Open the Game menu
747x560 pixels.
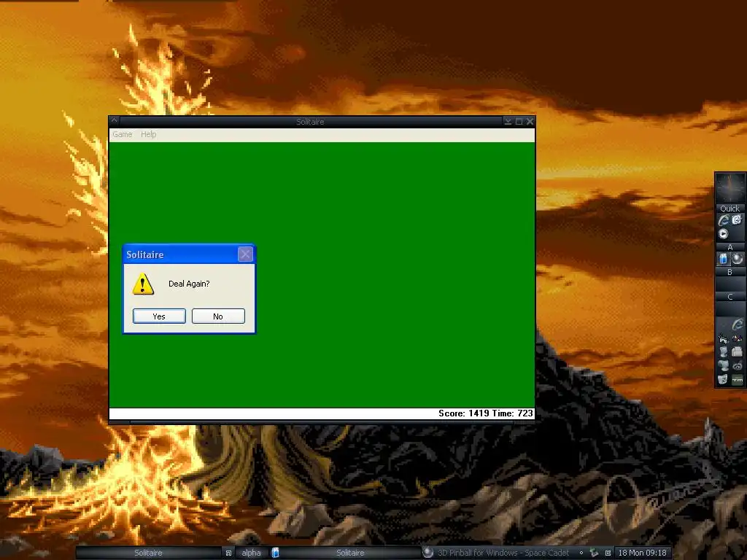tap(123, 134)
